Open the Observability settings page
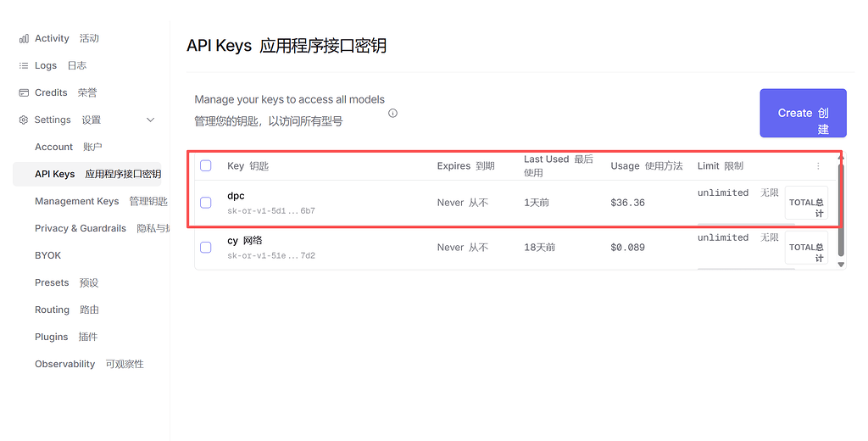 click(90, 364)
